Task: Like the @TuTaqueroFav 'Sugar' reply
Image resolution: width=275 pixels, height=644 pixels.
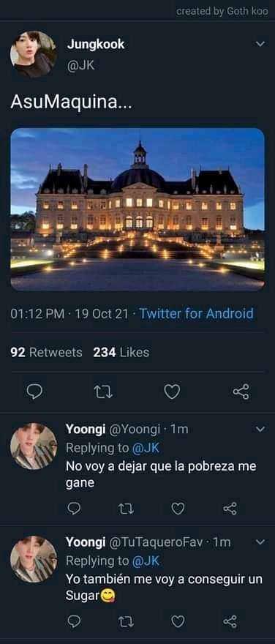Action: tap(178, 621)
